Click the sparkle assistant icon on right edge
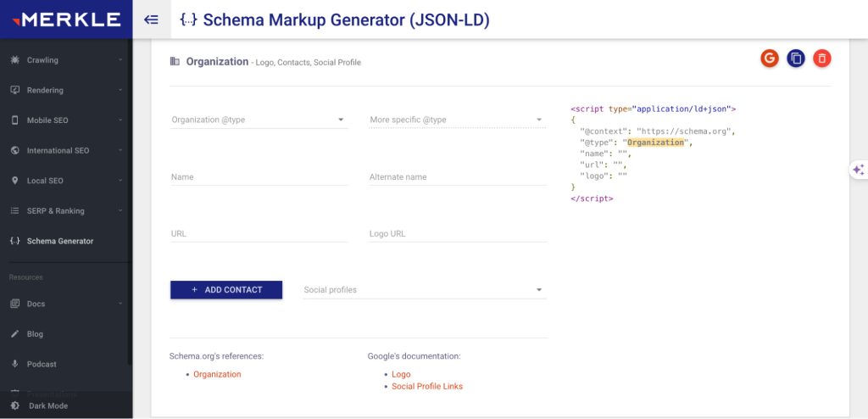This screenshot has height=419, width=868. click(x=857, y=170)
